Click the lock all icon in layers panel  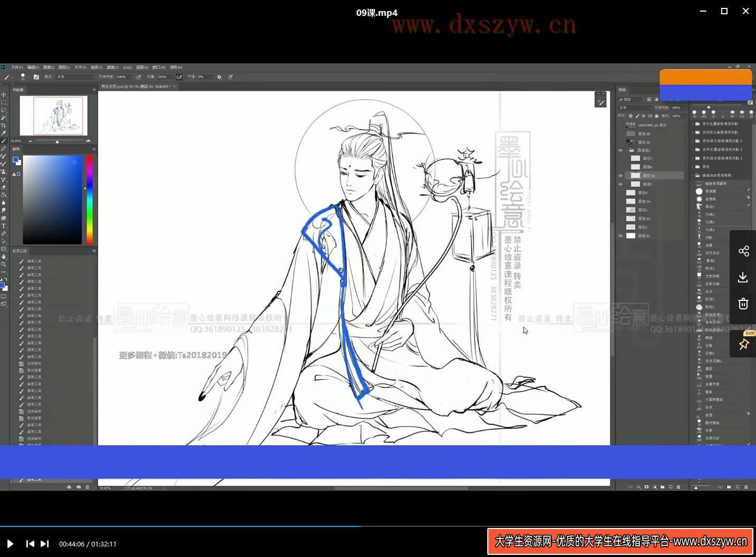[656, 116]
